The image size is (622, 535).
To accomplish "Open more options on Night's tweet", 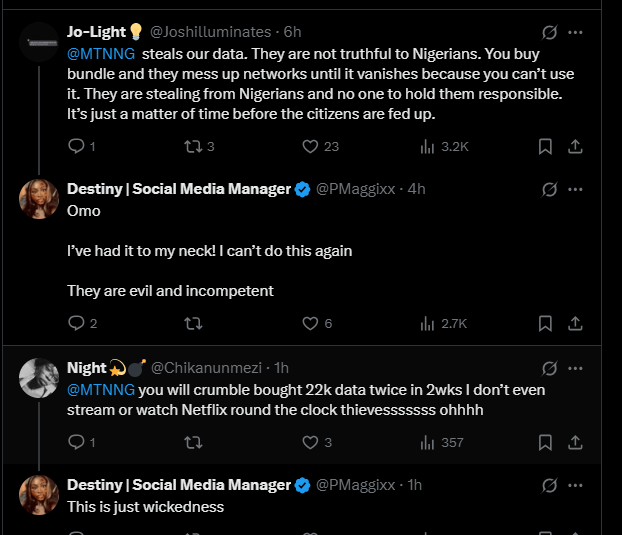I will pos(575,368).
